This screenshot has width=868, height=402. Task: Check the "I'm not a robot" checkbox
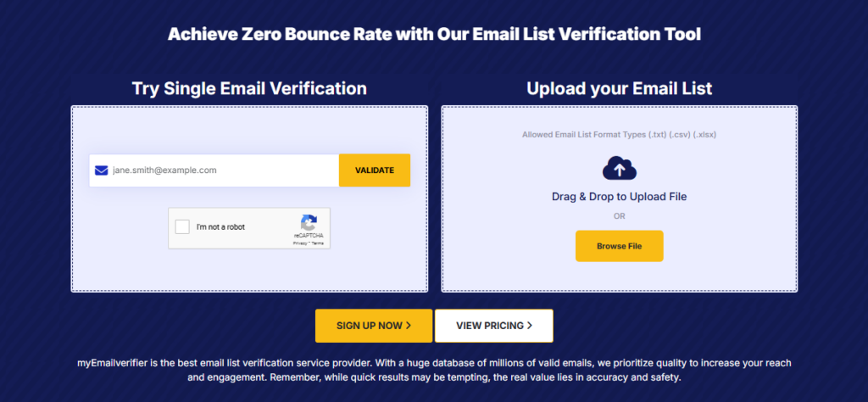182,227
